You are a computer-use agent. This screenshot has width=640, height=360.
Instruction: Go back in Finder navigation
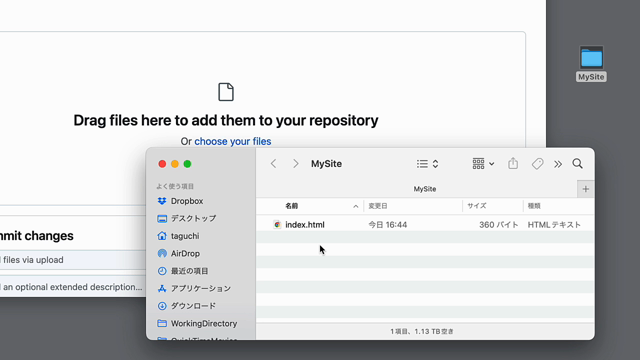(x=273, y=164)
